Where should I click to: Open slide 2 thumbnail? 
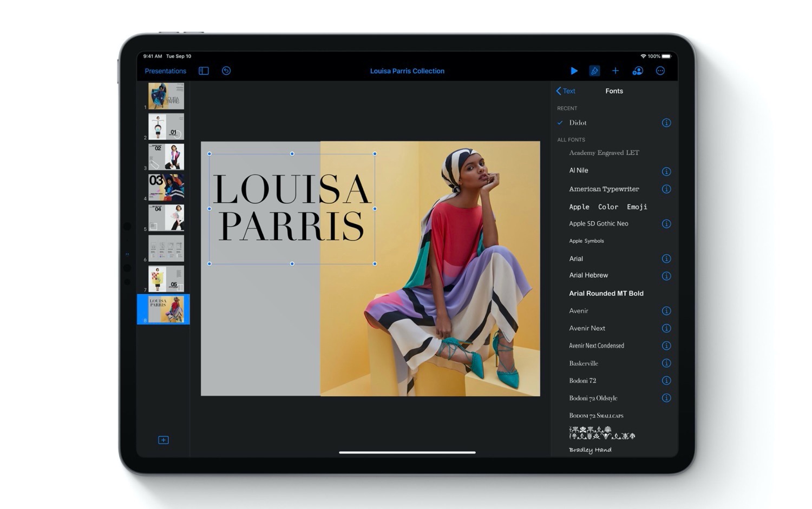point(166,127)
